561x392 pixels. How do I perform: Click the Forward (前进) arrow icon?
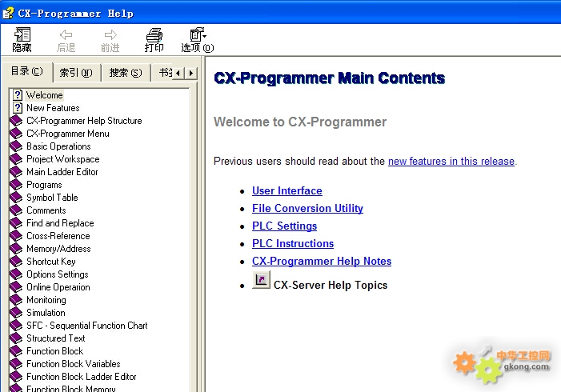click(110, 34)
